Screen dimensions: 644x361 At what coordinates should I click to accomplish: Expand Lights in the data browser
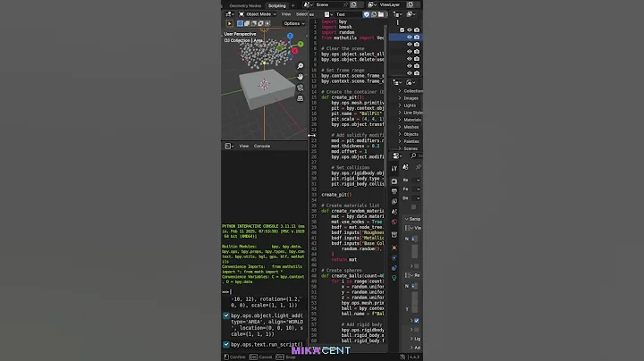(400, 105)
